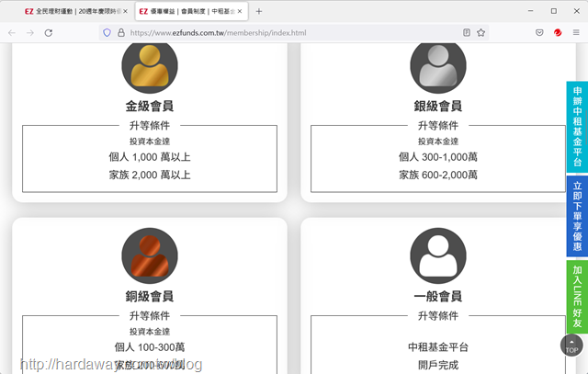Toggle reader view icon in address bar
Viewport: 588px width, 374px height.
(467, 33)
